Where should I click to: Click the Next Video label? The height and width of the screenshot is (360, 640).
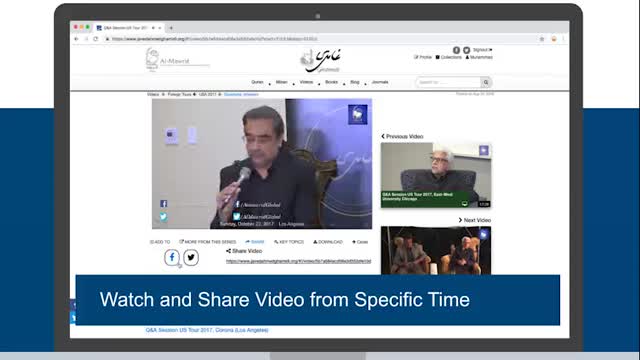475,220
